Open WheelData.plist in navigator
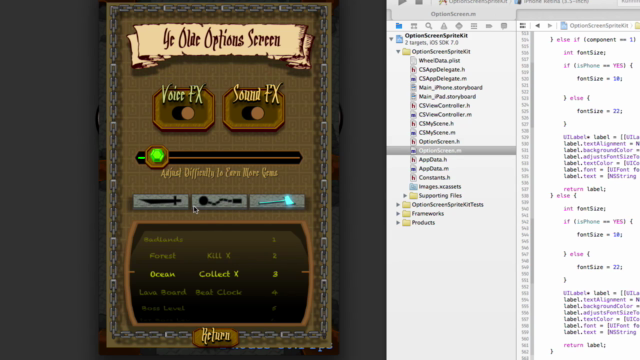Screen dimensions: 640x360 (x=439, y=60)
